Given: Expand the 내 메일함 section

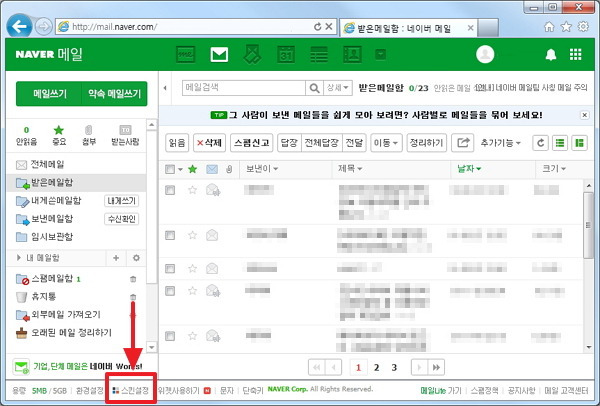Looking at the screenshot, I should (x=18, y=258).
